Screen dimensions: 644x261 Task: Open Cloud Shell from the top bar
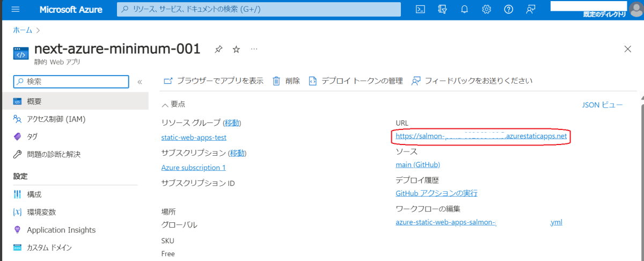click(x=421, y=10)
